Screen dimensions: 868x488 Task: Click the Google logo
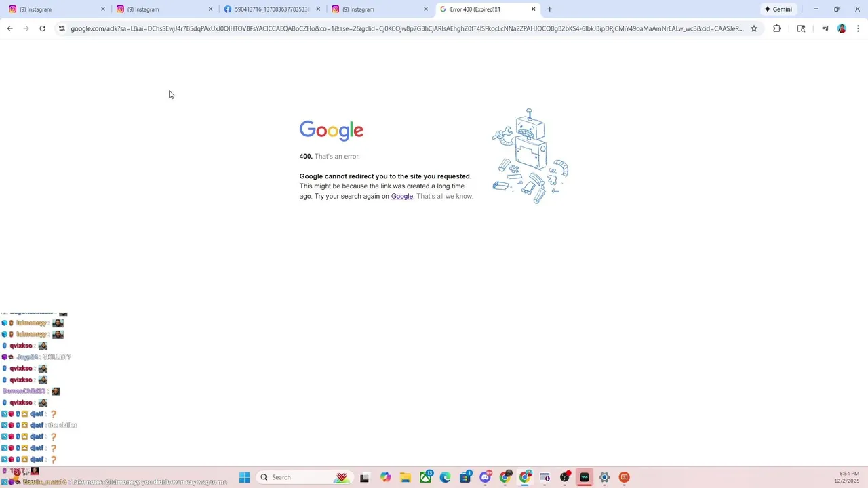click(332, 130)
